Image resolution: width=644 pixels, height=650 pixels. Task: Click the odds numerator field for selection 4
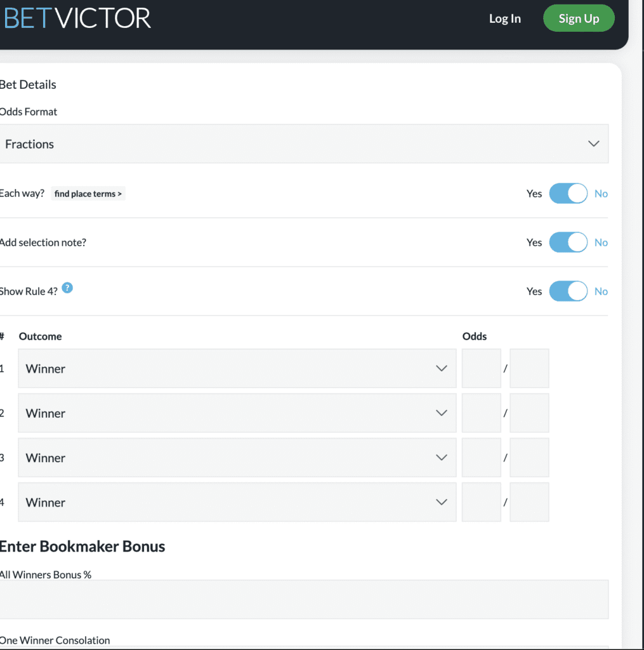tap(481, 502)
